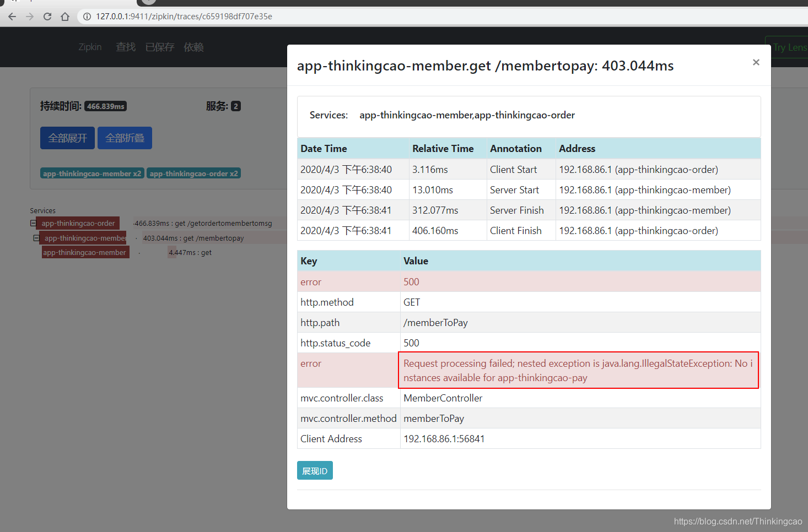Open the 依赖 menu item
The height and width of the screenshot is (532, 808).
194,47
